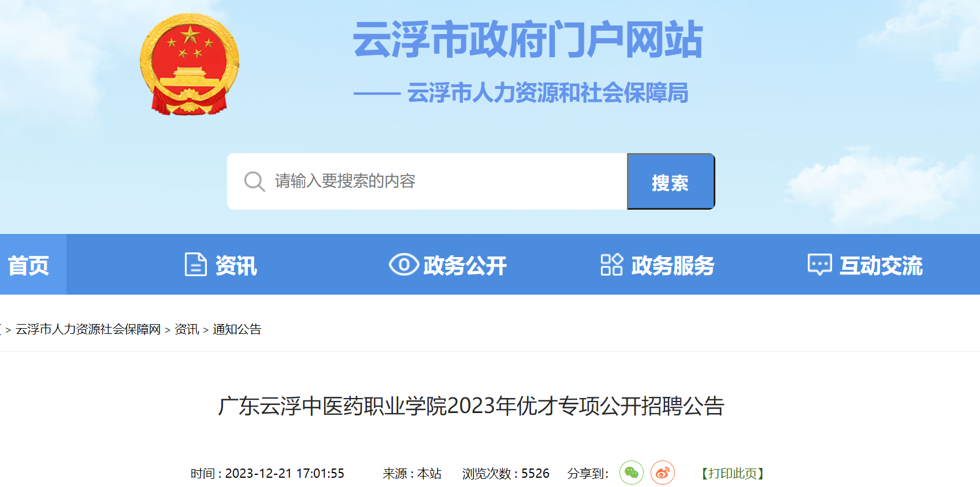
Task: Select the 互动交流 navigation item
Action: tap(881, 266)
